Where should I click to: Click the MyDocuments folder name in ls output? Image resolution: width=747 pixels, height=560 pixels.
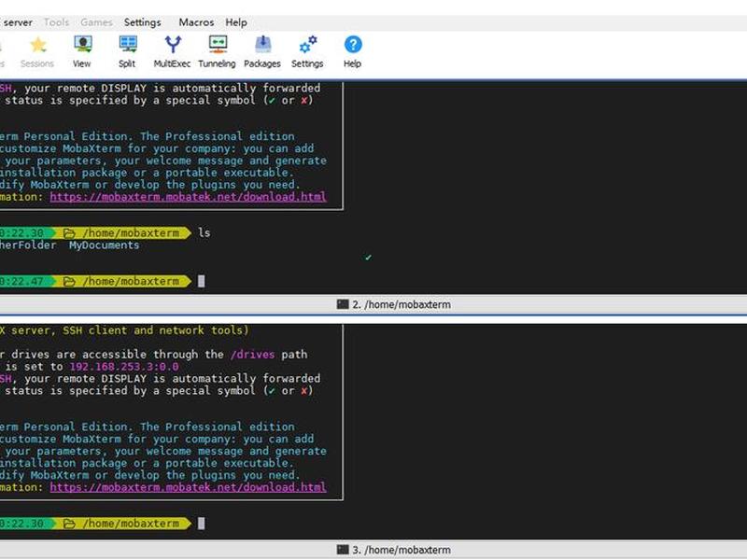pyautogui.click(x=105, y=245)
